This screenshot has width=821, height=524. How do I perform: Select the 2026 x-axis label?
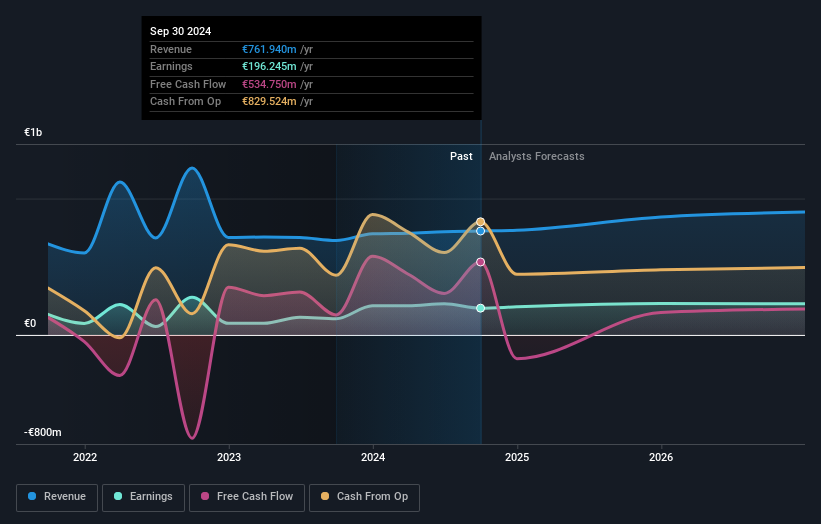click(661, 457)
